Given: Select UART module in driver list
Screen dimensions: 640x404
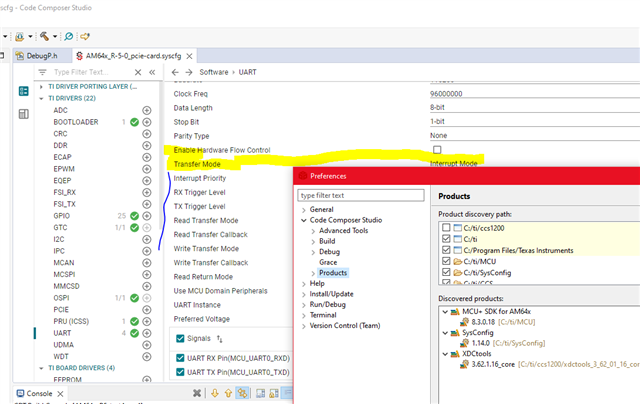Looking at the screenshot, I should click(62, 333).
